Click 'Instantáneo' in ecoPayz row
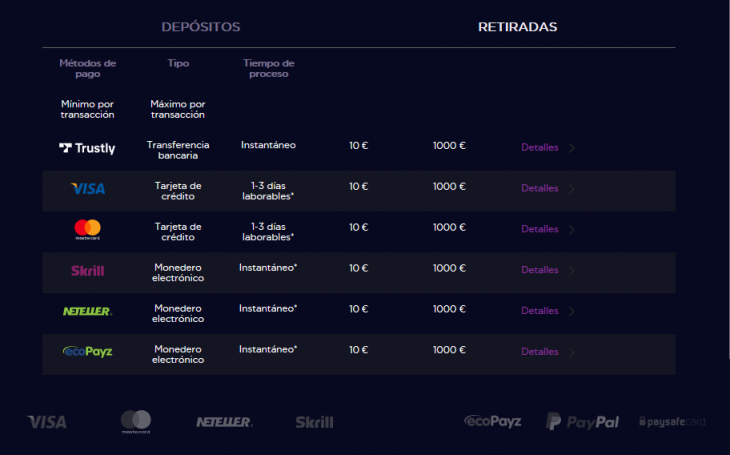 268,349
